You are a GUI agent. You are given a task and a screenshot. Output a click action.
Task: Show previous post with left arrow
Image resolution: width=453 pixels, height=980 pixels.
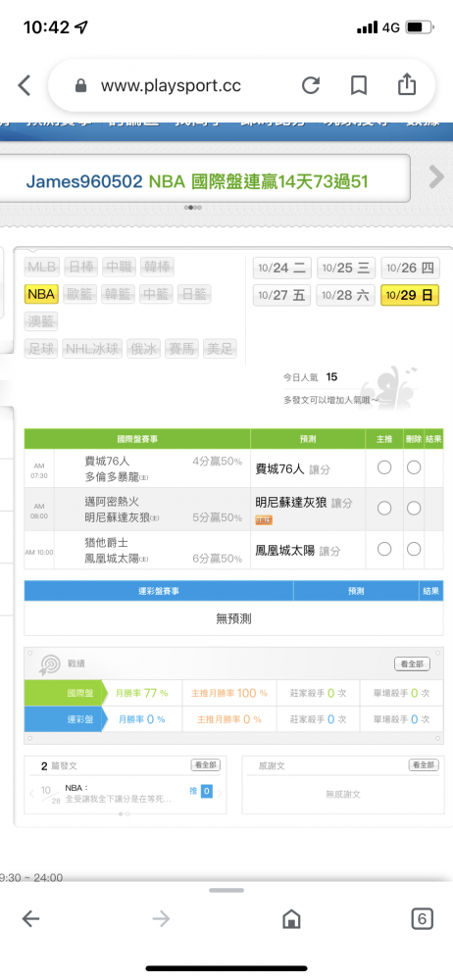click(x=32, y=794)
